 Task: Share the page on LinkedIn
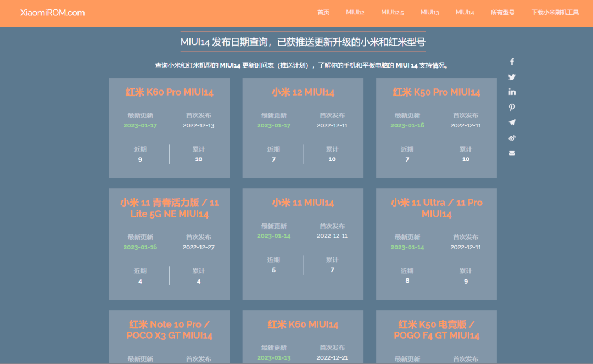click(x=512, y=92)
